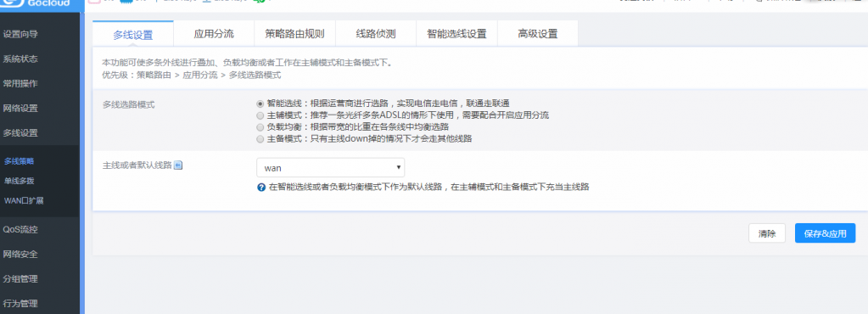Open the 策略路由规则 tab
The height and width of the screenshot is (314, 868).
click(294, 34)
